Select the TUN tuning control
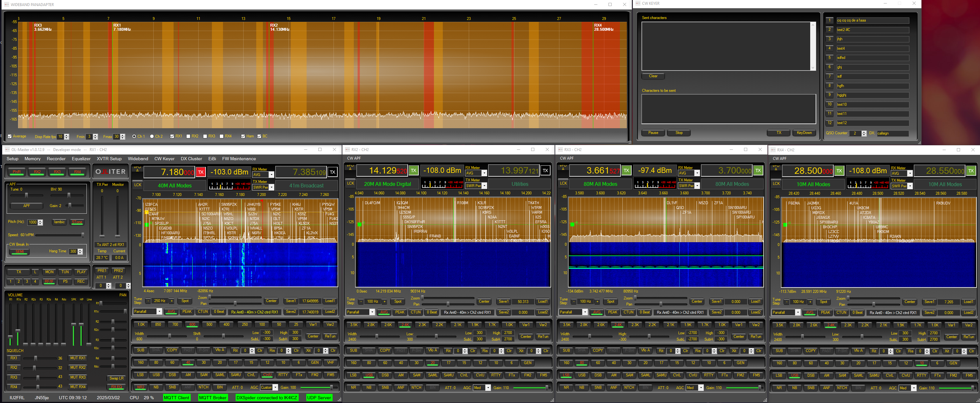Image resolution: width=980 pixels, height=403 pixels. tap(65, 272)
